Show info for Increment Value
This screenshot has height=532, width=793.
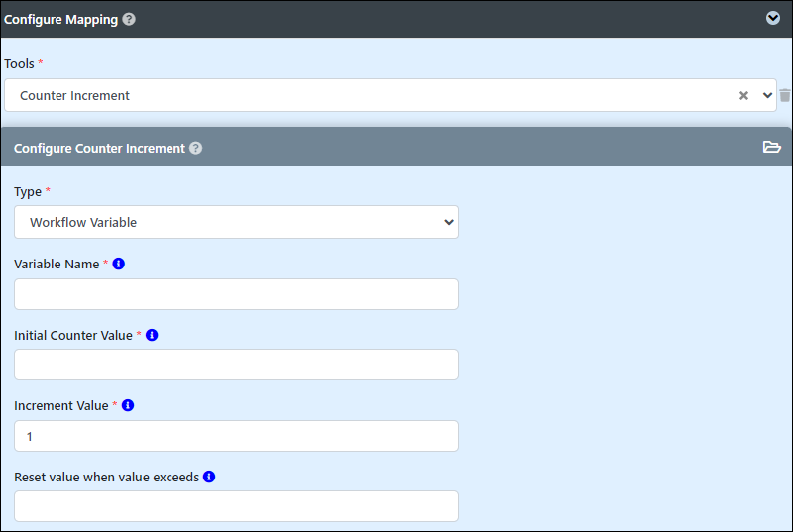point(128,405)
